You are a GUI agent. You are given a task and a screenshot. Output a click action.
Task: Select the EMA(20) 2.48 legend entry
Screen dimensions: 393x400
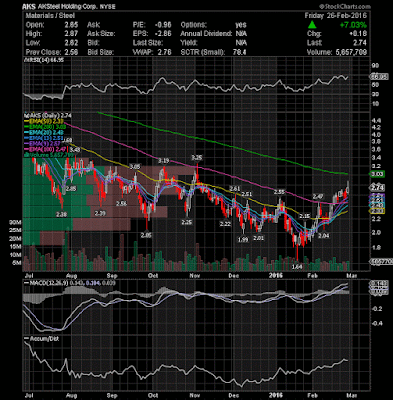click(x=45, y=132)
